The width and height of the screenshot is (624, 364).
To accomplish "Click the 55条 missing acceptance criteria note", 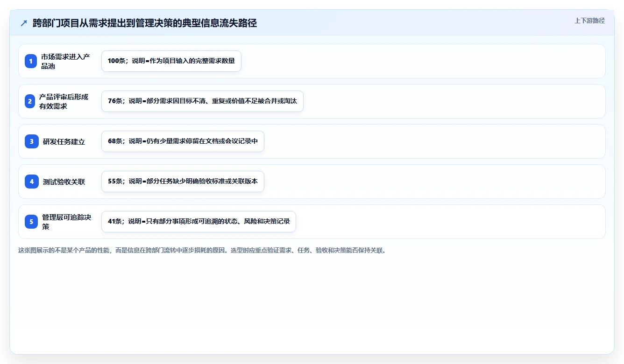I will [183, 182].
